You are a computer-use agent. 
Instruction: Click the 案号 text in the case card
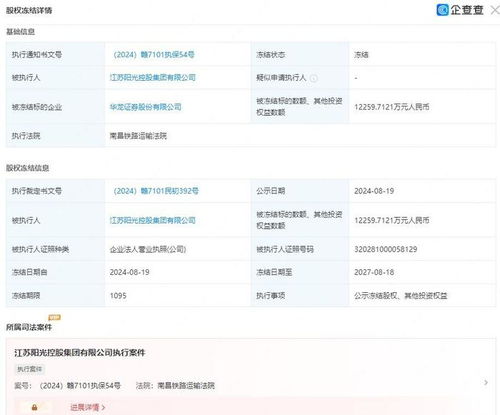pyautogui.click(x=67, y=386)
